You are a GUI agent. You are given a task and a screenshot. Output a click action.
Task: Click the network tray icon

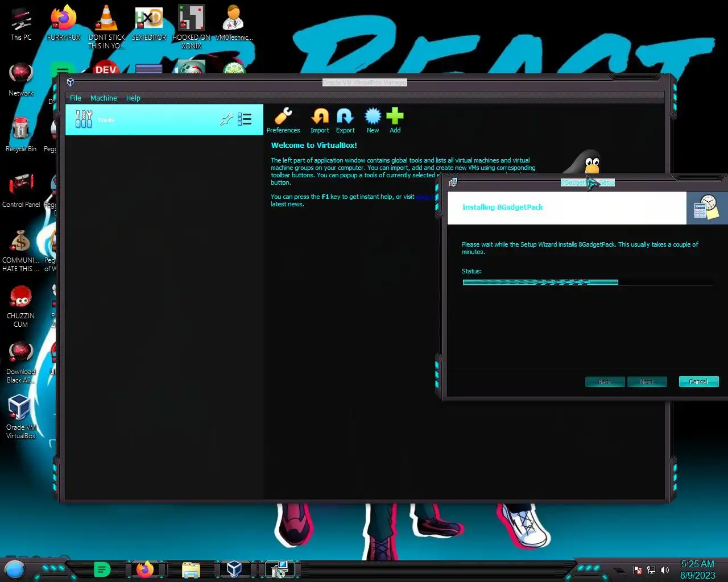click(x=651, y=570)
